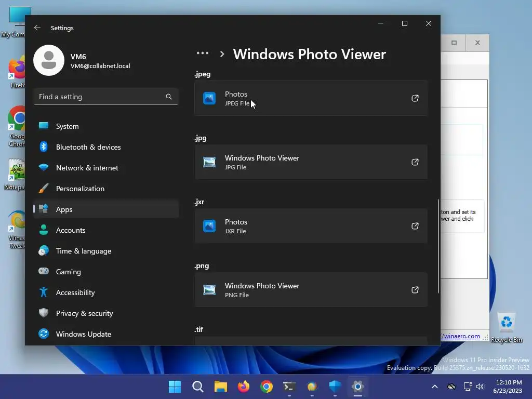This screenshot has width=532, height=399.
Task: Click the open-external icon for JPG File
Action: tap(415, 162)
